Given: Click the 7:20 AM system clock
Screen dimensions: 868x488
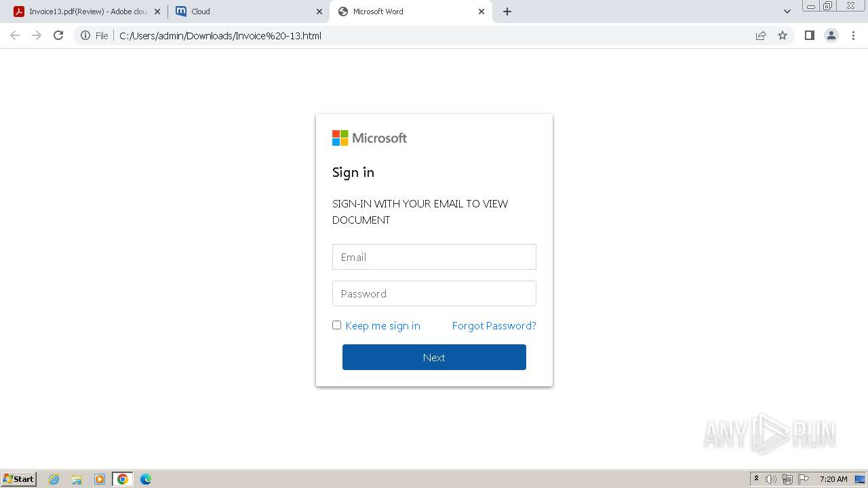Looking at the screenshot, I should 833,479.
